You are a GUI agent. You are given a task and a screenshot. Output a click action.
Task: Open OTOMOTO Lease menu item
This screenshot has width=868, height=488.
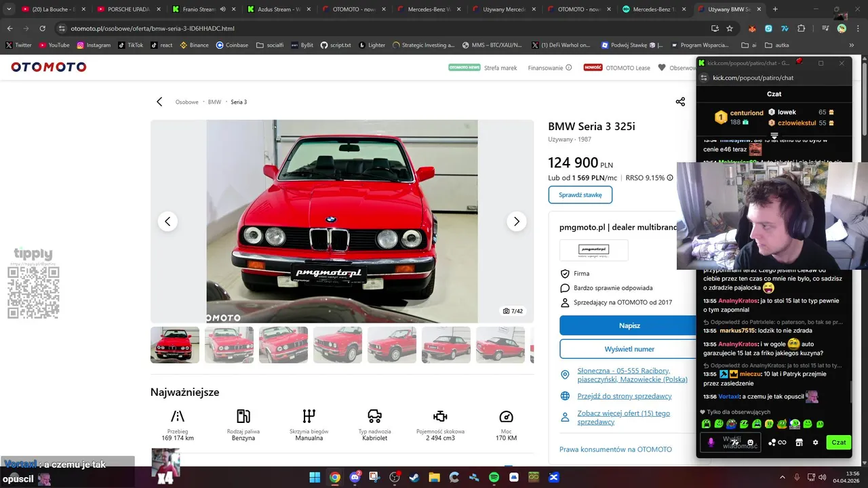627,68
